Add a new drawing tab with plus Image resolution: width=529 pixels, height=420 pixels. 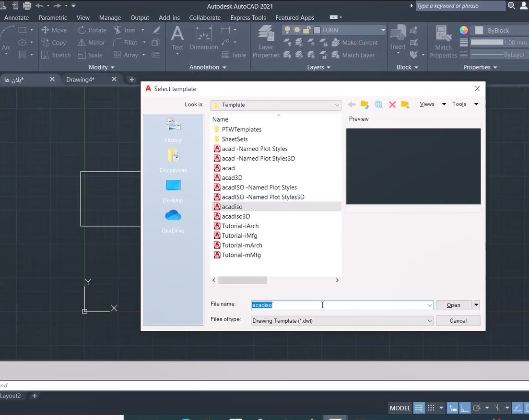tap(131, 80)
